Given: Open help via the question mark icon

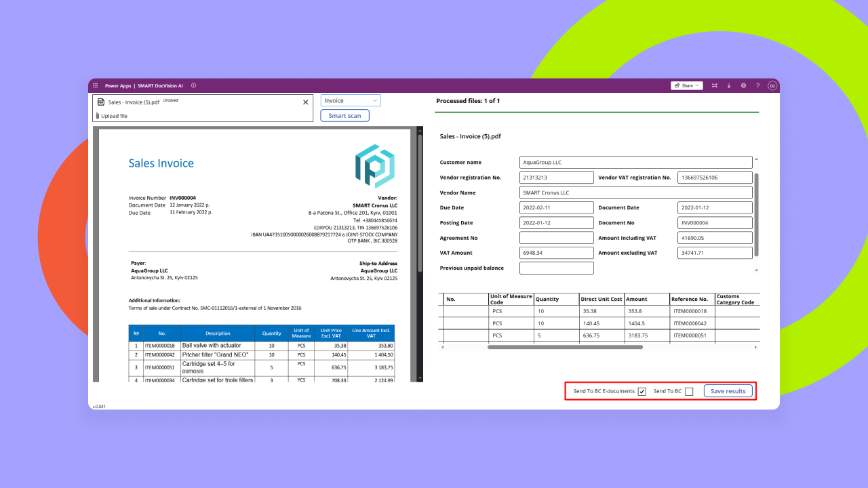Looking at the screenshot, I should click(757, 85).
